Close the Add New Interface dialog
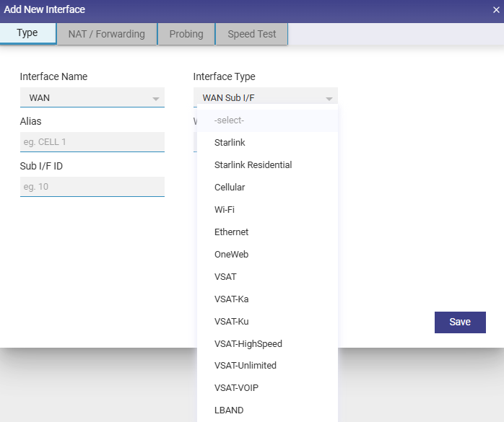The height and width of the screenshot is (422, 504). [495, 10]
